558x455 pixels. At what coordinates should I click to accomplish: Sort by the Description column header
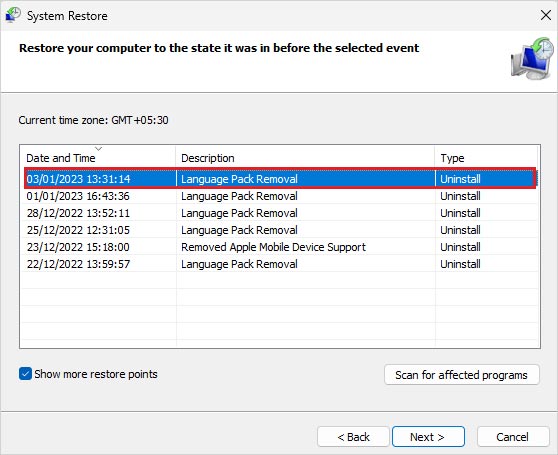click(305, 158)
